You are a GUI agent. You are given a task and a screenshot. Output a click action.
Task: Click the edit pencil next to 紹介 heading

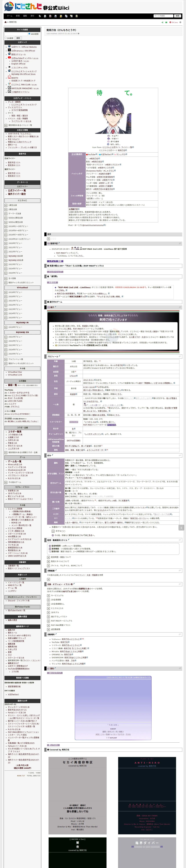point(55,307)
